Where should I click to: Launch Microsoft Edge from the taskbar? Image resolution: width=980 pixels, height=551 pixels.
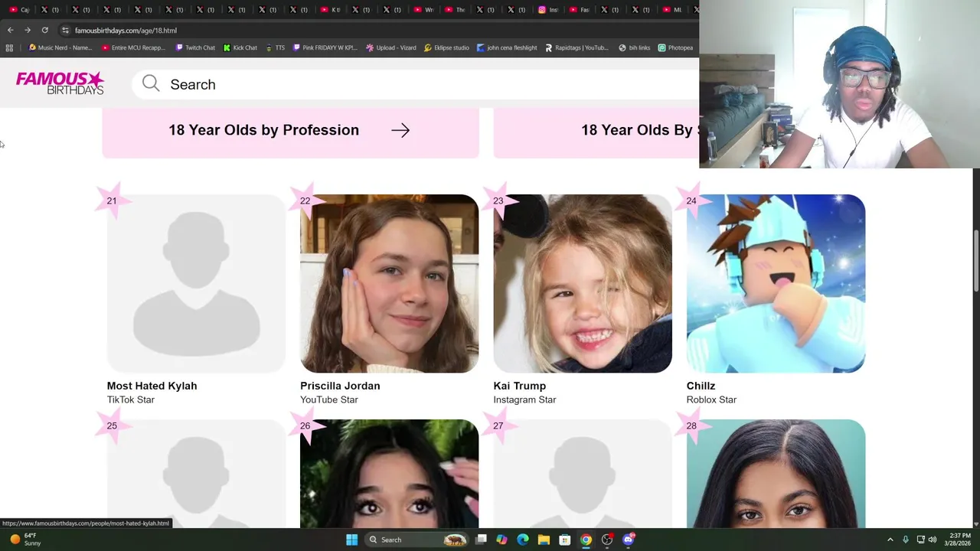(523, 540)
